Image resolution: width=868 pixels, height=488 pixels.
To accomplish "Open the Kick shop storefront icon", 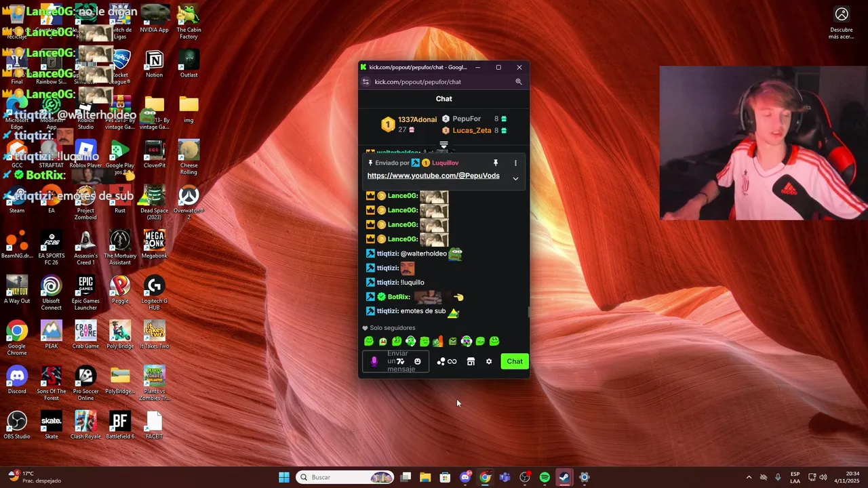I will click(x=471, y=361).
